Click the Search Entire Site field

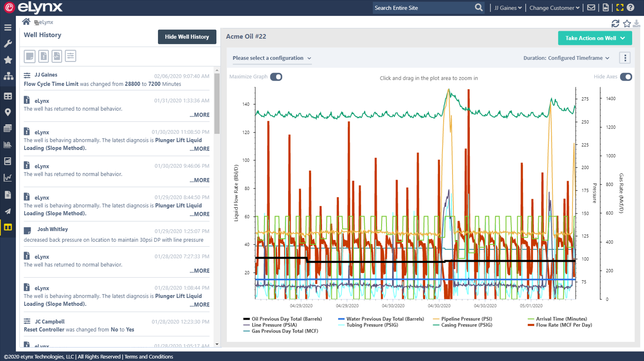[x=423, y=8]
